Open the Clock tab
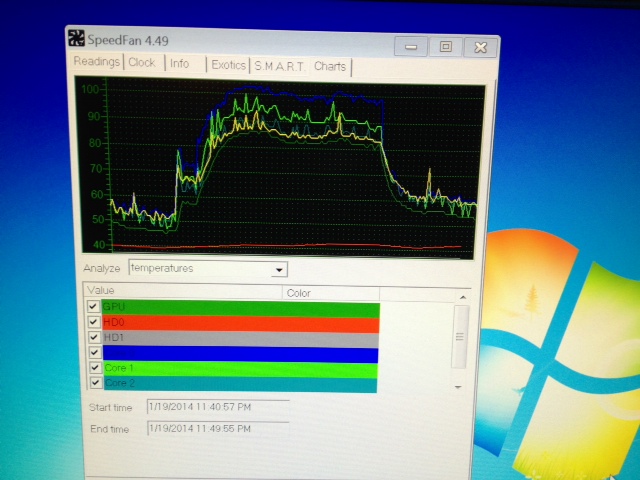Screen dimensions: 640x480 142,62
